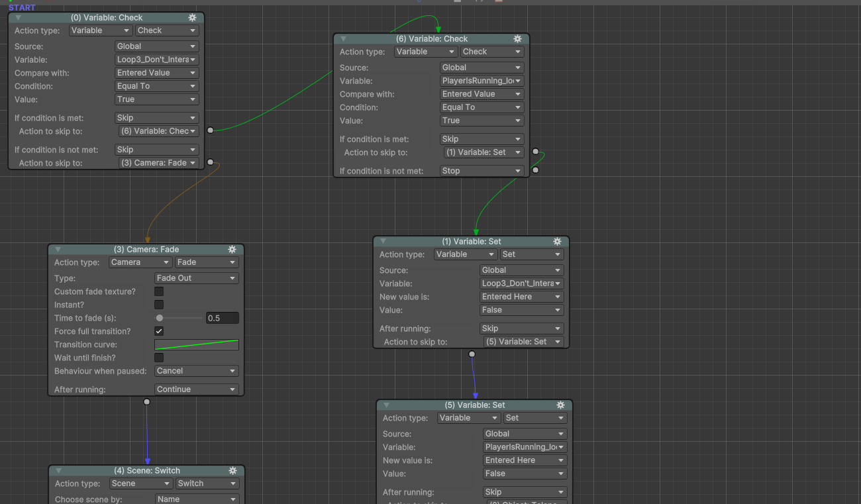861x504 pixels.
Task: Open Value True dropdown in node (0)
Action: (157, 99)
